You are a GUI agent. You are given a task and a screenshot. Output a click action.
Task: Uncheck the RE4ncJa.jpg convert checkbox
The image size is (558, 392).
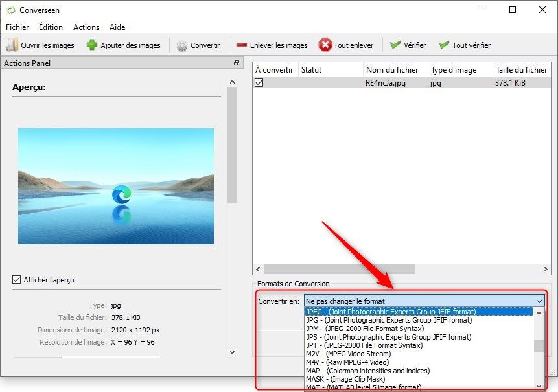tap(259, 82)
